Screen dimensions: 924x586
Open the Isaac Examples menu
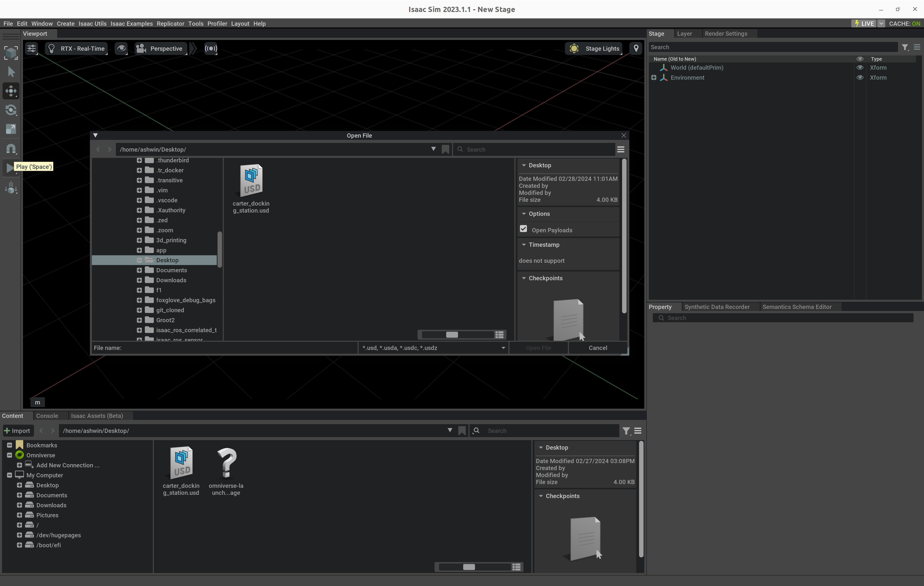(x=132, y=23)
